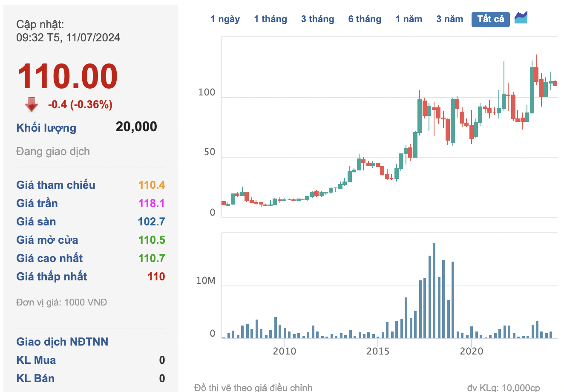Screen dimensions: 564x392
Task: Click the update timestamp 09:32 T5, 11/07/2024
Action: pos(68,37)
